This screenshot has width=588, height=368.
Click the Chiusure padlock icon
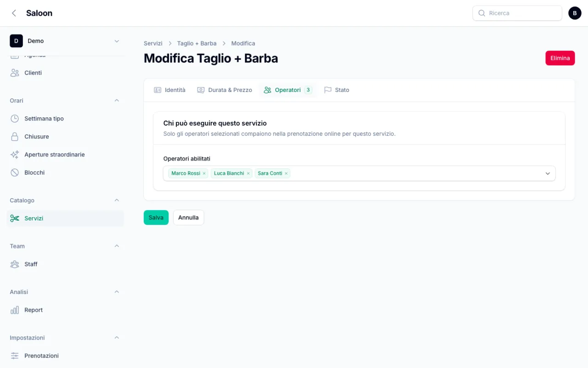tap(15, 137)
